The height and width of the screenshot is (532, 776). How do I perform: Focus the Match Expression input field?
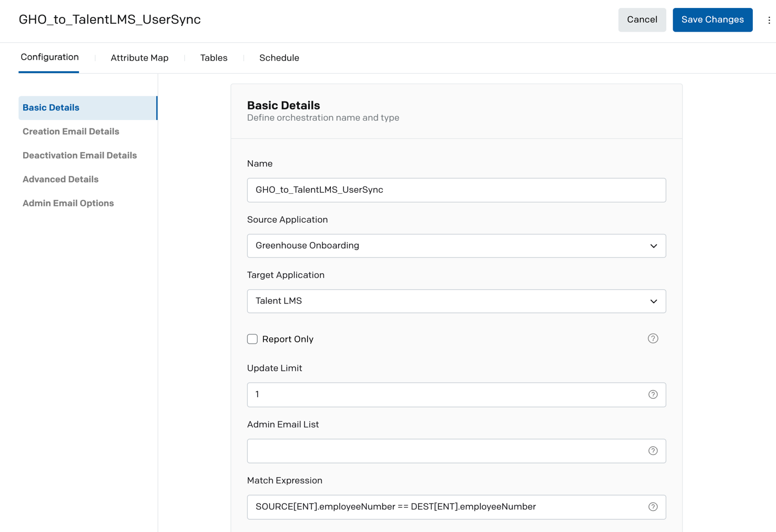pos(456,507)
